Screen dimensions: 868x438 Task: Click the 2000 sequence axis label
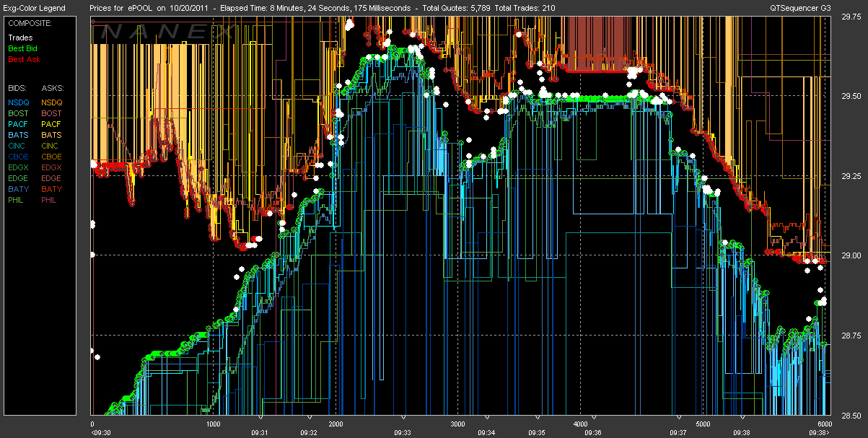click(x=336, y=424)
